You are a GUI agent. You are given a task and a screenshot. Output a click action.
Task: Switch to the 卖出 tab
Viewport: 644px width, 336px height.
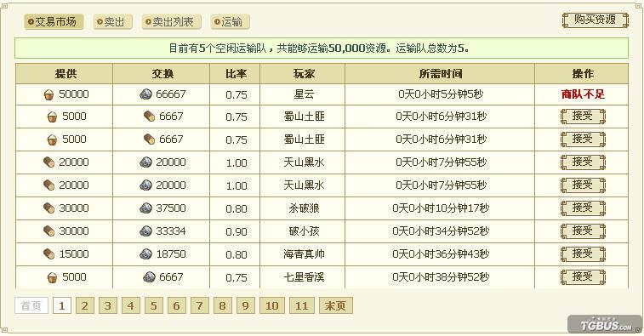click(x=112, y=22)
